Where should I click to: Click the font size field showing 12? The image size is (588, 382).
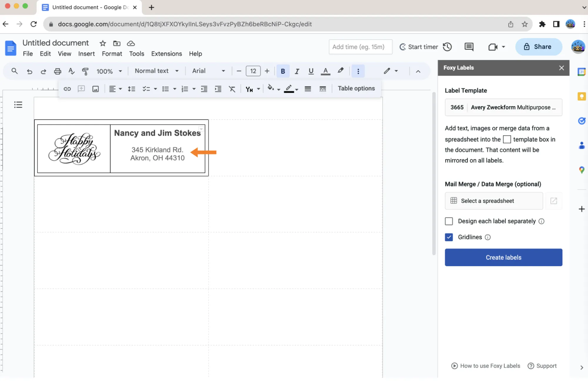[253, 71]
